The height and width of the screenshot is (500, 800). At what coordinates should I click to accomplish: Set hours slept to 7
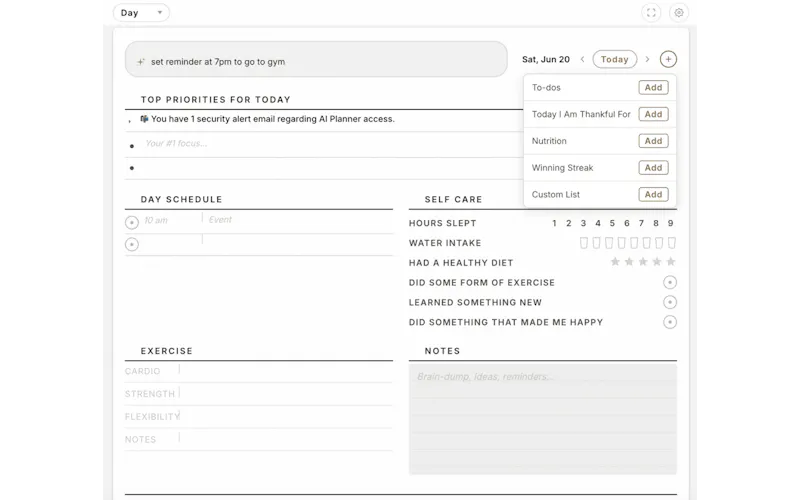click(x=641, y=223)
